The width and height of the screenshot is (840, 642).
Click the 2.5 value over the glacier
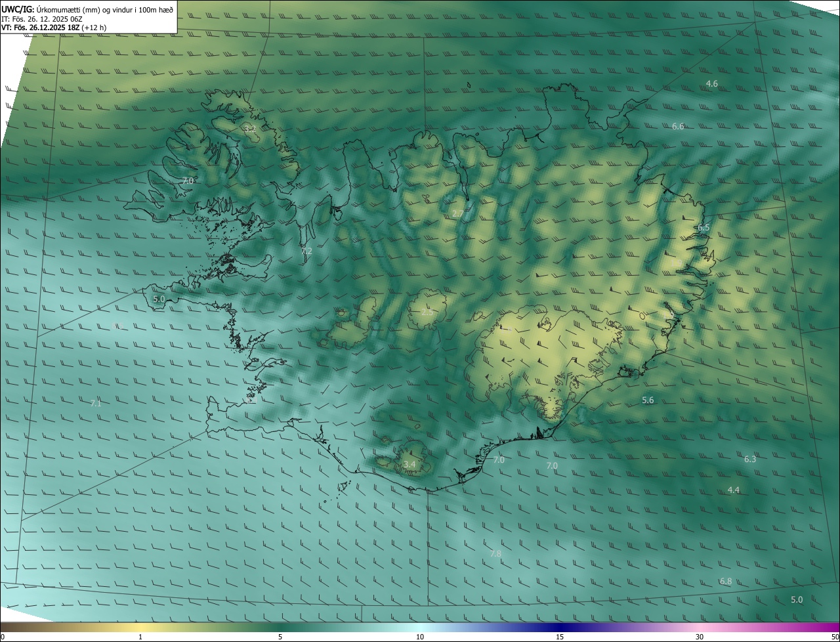(x=427, y=312)
